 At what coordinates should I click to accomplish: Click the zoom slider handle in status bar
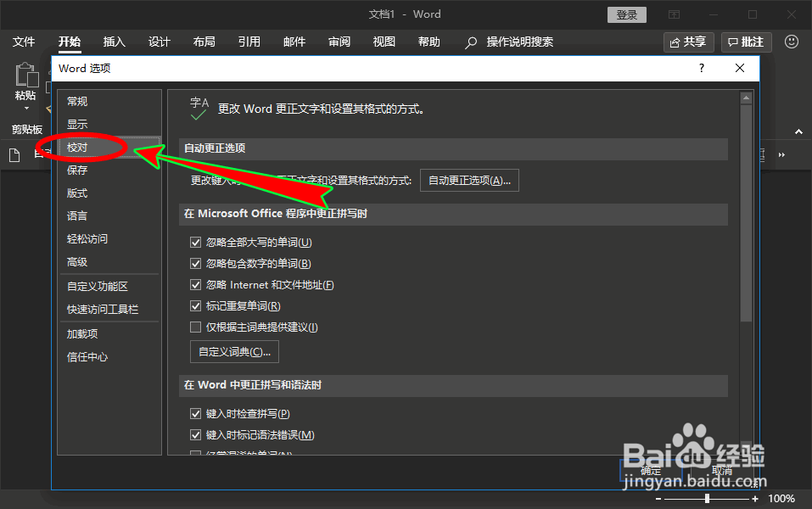(x=707, y=499)
